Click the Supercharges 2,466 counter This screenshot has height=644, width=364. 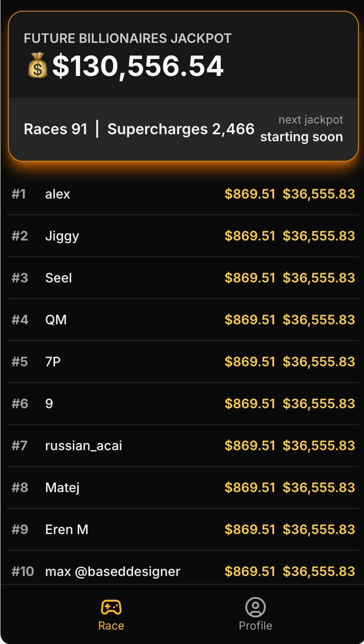[181, 129]
